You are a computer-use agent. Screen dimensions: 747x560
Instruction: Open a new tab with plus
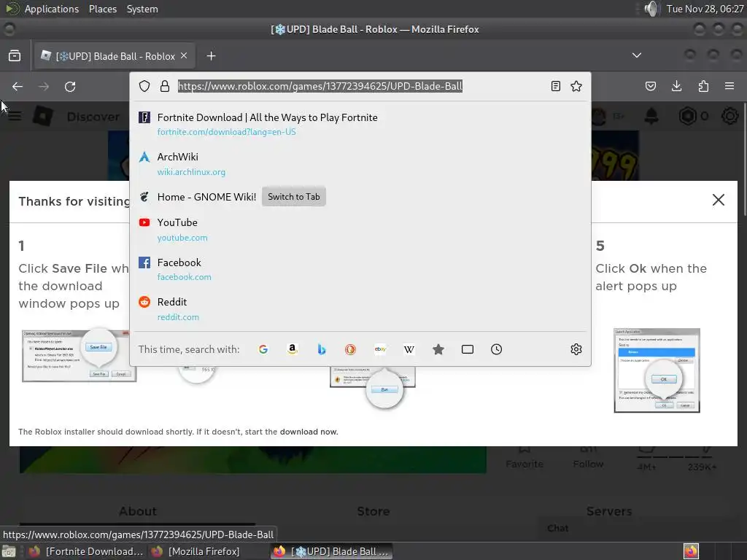tap(211, 56)
